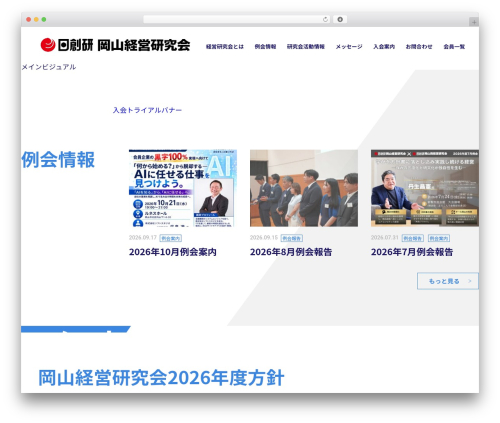Open the 会員一覧 navigation item

pos(454,47)
